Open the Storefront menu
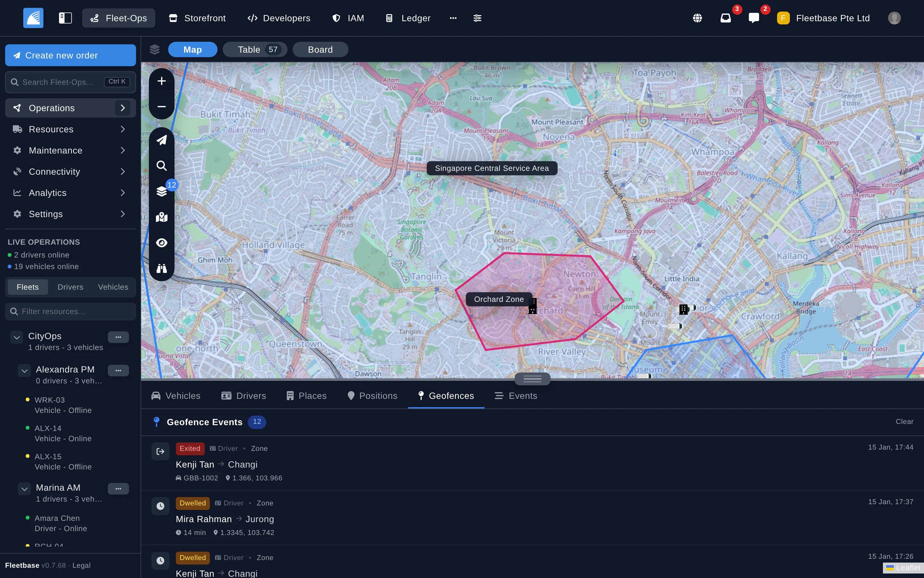 (197, 18)
